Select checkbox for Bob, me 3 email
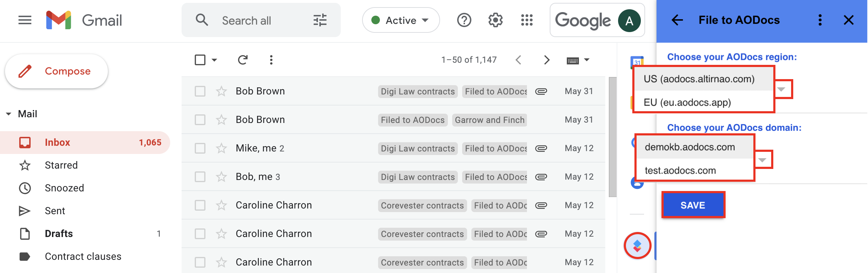 pos(200,177)
